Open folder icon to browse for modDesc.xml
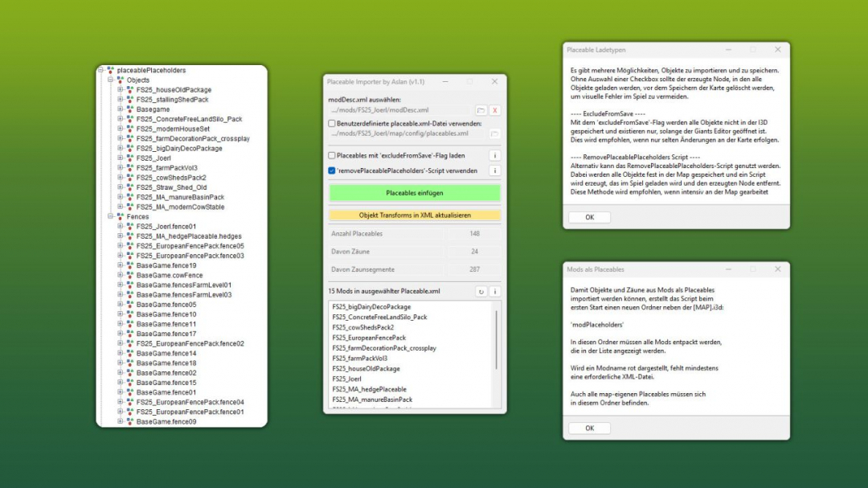Screen dimensions: 868x488 click(x=482, y=110)
